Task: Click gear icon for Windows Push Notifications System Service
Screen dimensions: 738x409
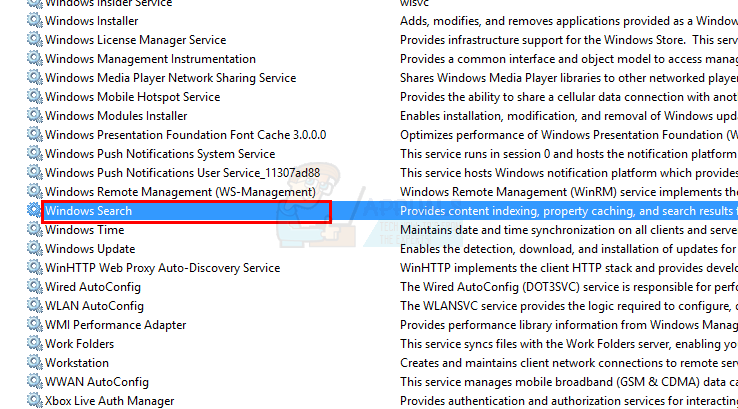Action: 34,153
